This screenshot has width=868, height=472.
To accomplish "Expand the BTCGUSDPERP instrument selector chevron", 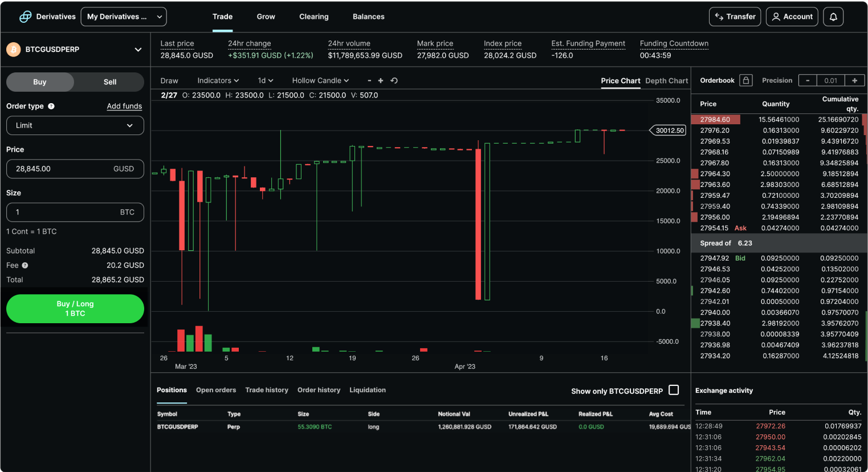I will tap(138, 50).
